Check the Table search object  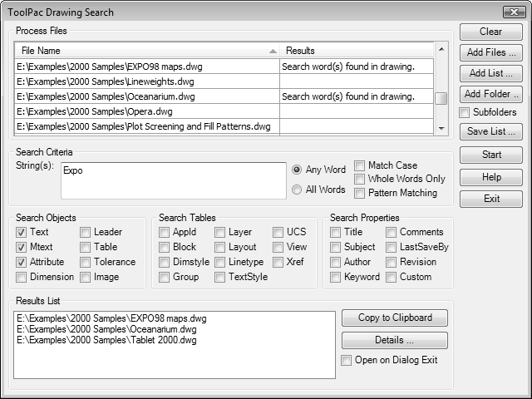click(x=85, y=247)
